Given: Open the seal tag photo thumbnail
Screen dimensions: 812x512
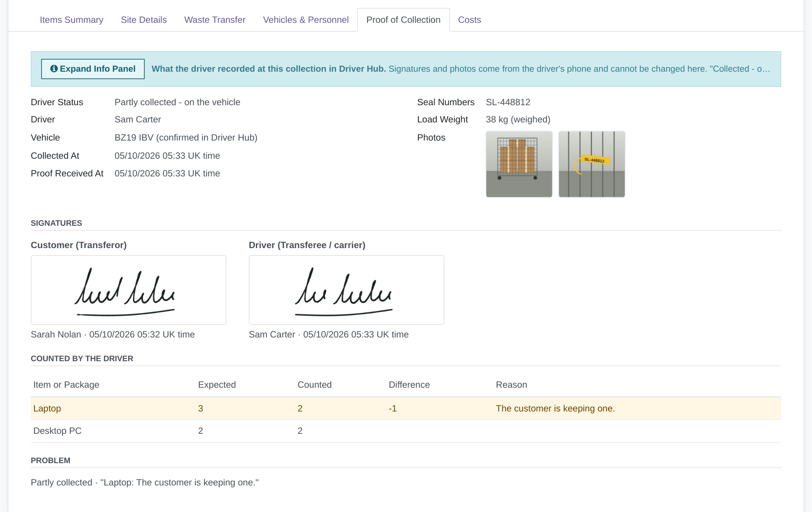Looking at the screenshot, I should coord(592,164).
